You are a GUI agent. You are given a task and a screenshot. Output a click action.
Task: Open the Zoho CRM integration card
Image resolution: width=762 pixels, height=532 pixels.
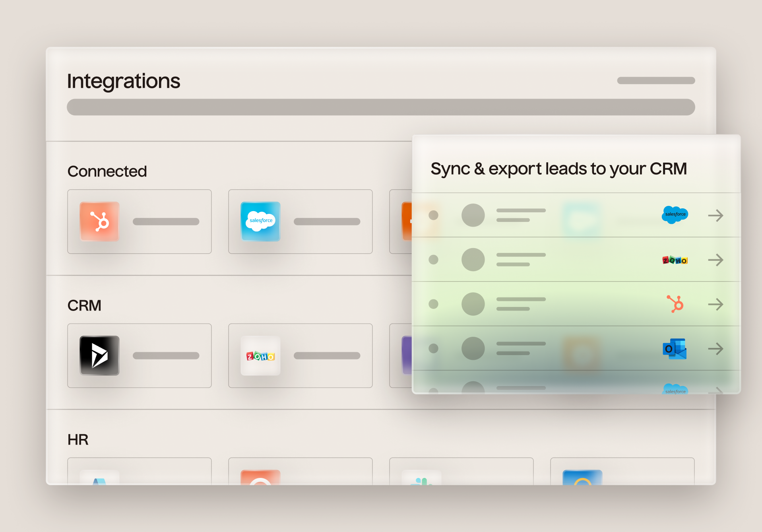(301, 355)
